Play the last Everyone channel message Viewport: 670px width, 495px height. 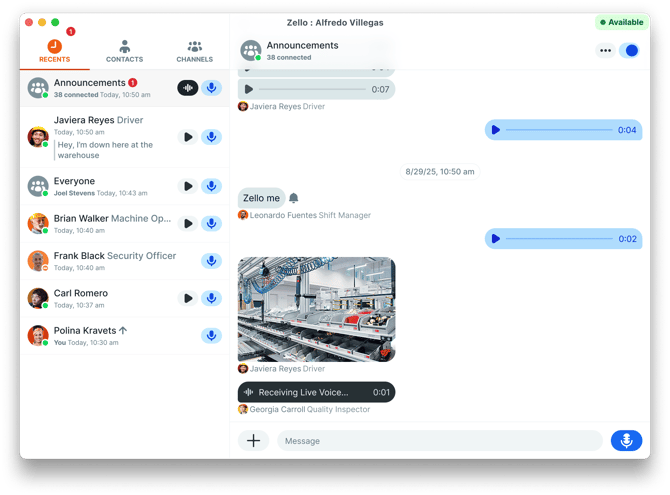point(188,186)
